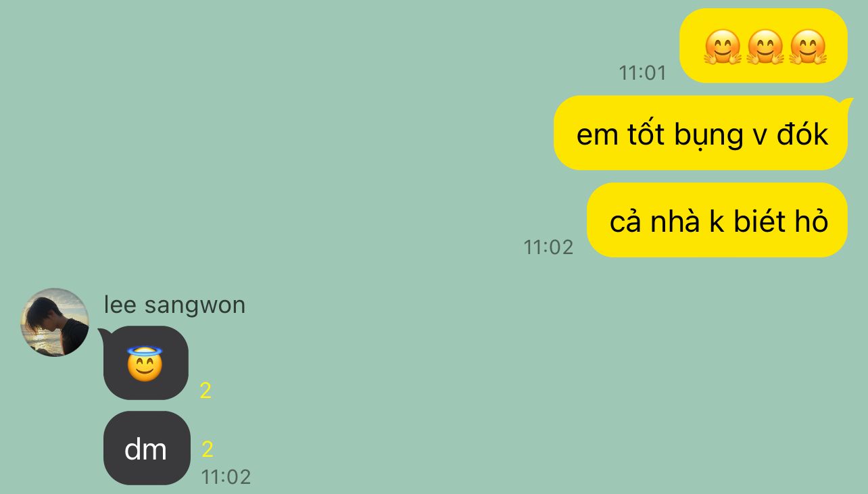
Task: Click the yellow unread count beside "dm"
Action: coord(208,449)
